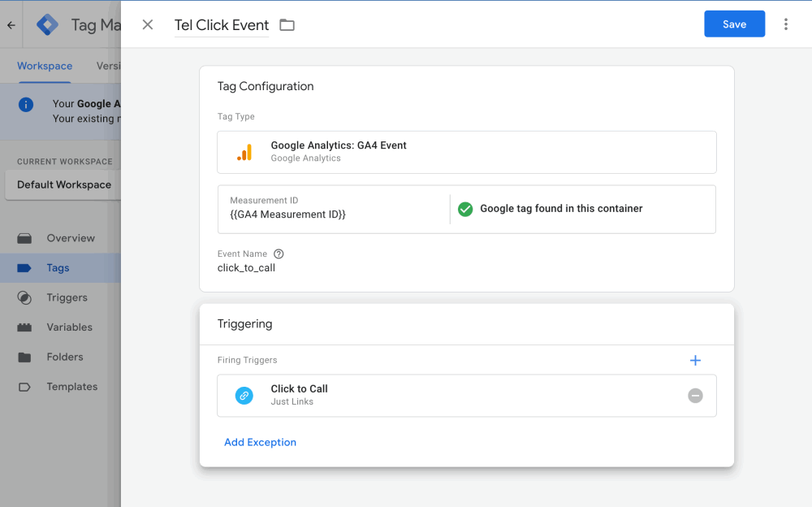Save the Tel Click Event tag
This screenshot has height=507, width=812.
tap(734, 24)
